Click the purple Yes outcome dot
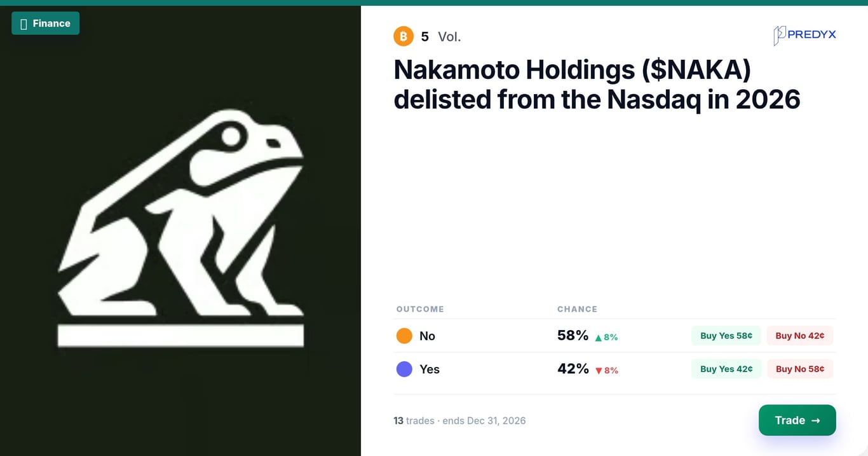This screenshot has height=456, width=868. (x=404, y=369)
